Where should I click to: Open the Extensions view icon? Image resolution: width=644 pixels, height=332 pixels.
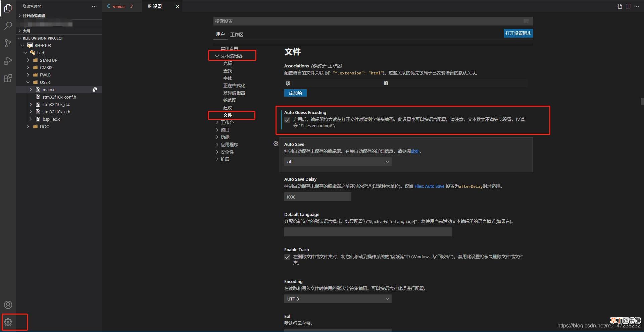pos(8,78)
